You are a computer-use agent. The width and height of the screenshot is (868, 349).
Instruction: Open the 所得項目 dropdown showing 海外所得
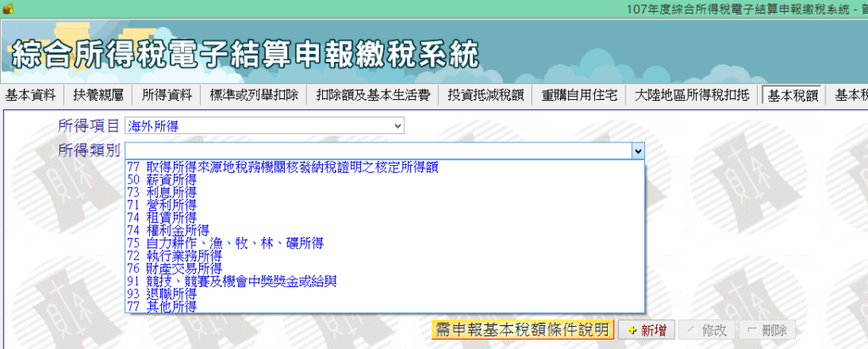(264, 126)
